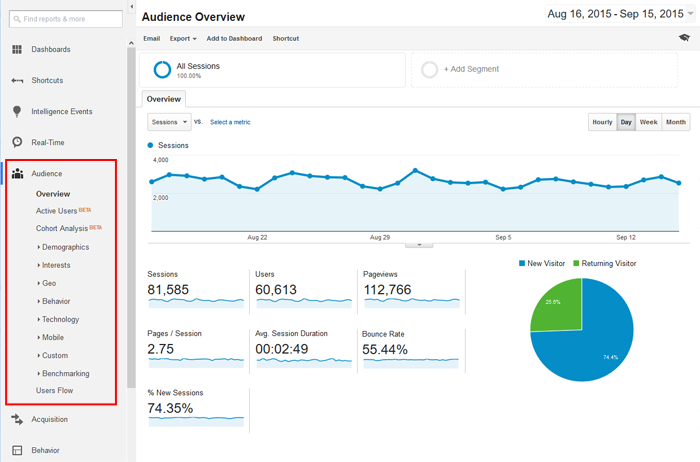The image size is (700, 462).
Task: Click the graduation cap education icon
Action: pos(683,38)
